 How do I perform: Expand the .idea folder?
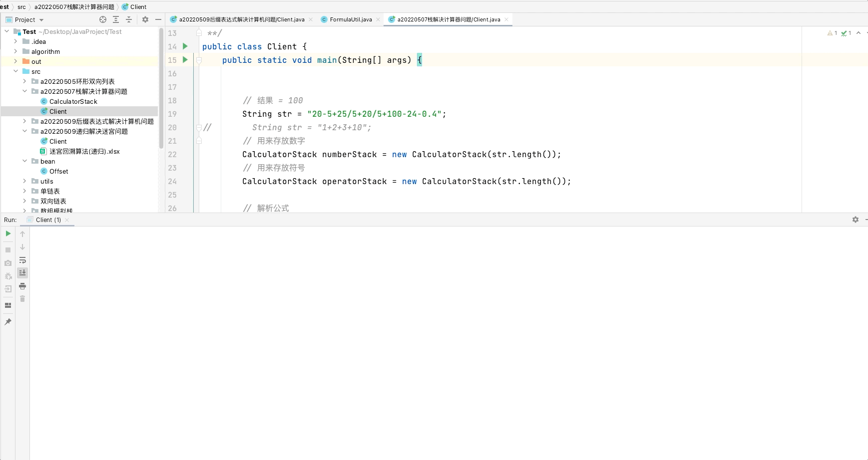pos(16,41)
